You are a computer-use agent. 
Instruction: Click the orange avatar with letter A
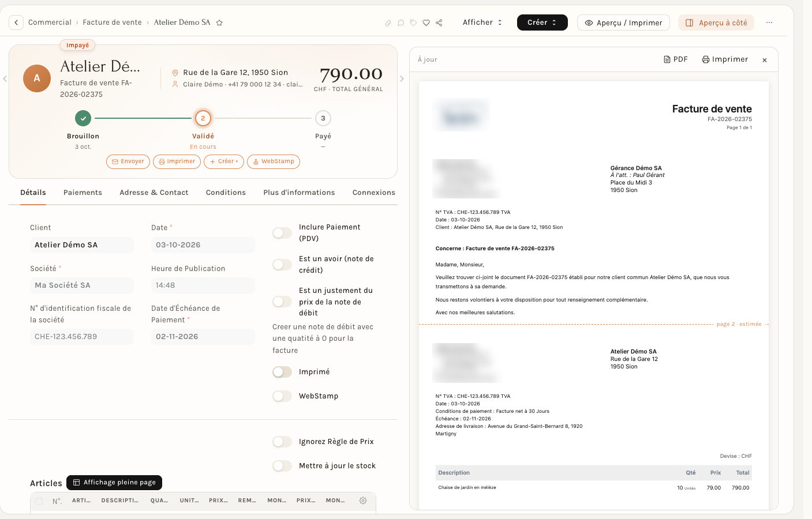click(37, 78)
